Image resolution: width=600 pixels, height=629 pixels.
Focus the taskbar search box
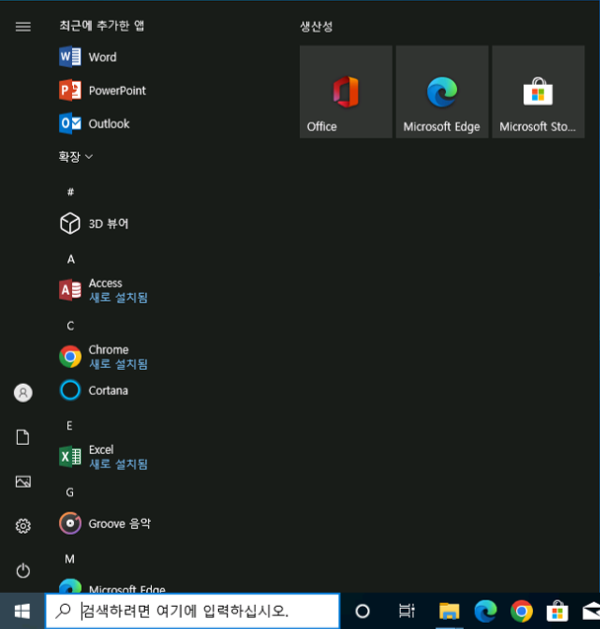pyautogui.click(x=193, y=611)
